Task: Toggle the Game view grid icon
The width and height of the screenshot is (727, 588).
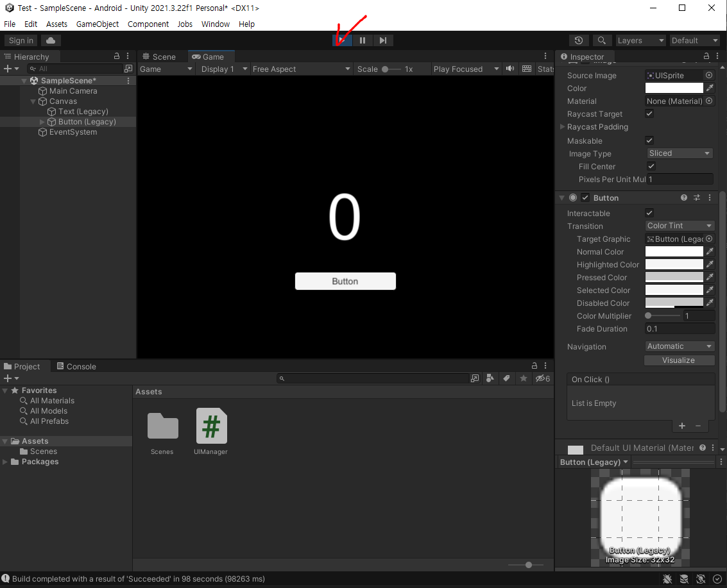Action: coord(527,69)
